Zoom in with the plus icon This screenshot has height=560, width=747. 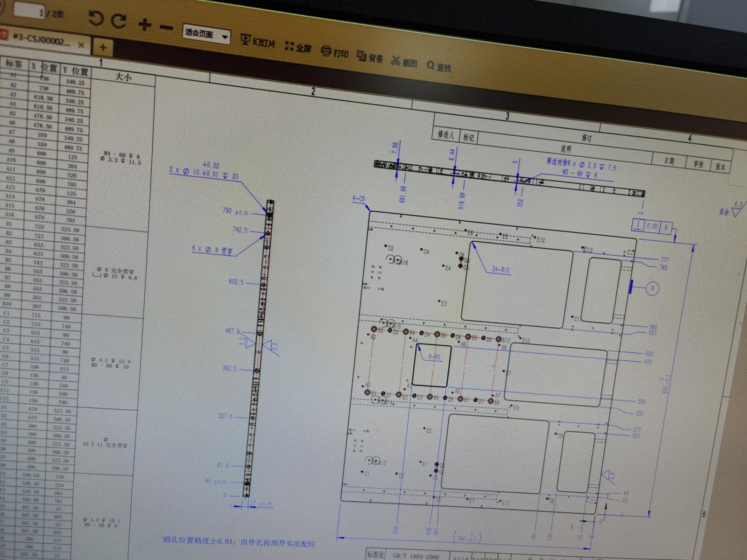145,24
